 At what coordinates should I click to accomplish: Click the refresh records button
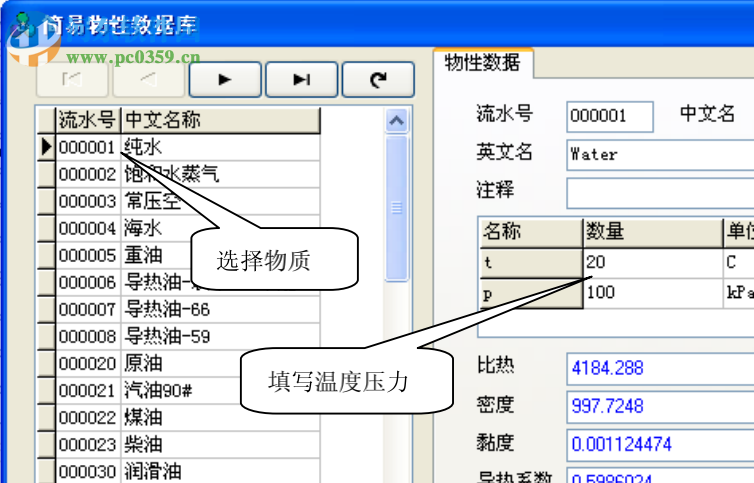[378, 79]
